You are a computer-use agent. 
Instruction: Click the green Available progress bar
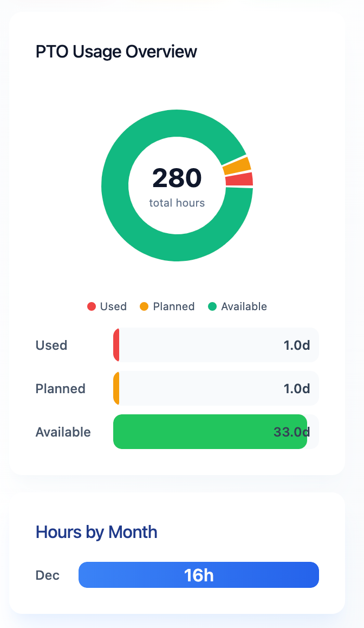coord(206,432)
